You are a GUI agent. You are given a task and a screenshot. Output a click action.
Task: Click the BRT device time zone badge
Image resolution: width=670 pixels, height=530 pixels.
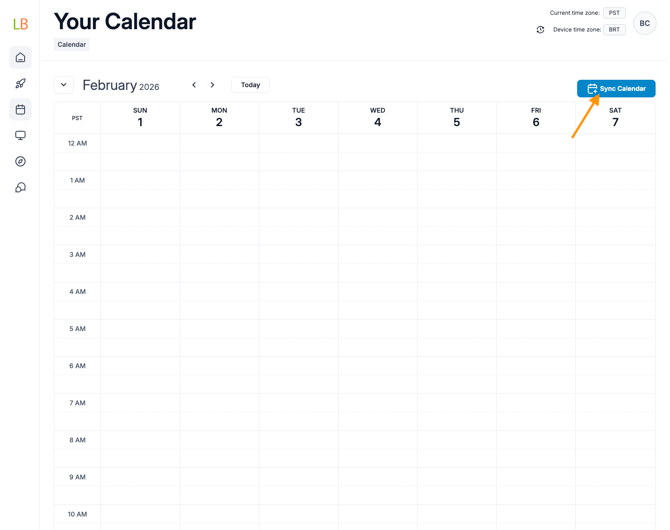tap(614, 30)
